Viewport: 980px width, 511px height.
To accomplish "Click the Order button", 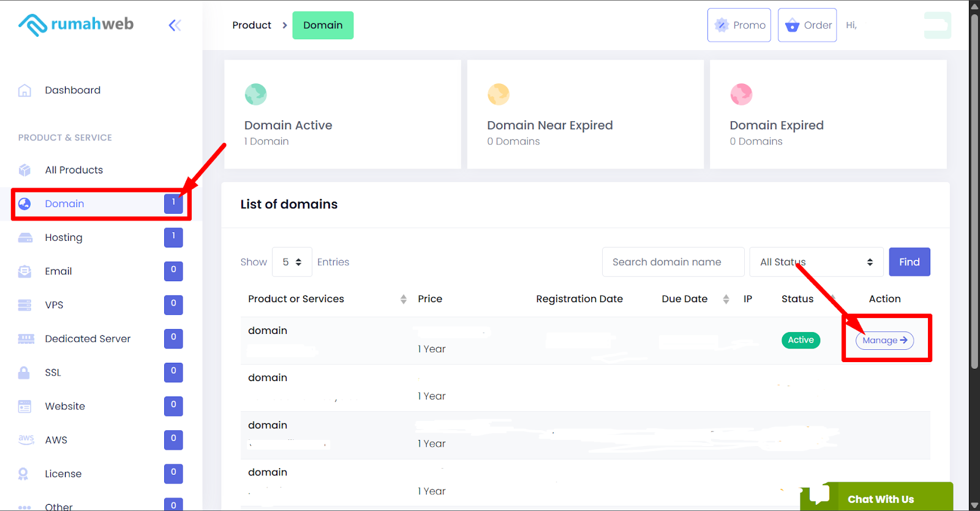I will tap(807, 25).
